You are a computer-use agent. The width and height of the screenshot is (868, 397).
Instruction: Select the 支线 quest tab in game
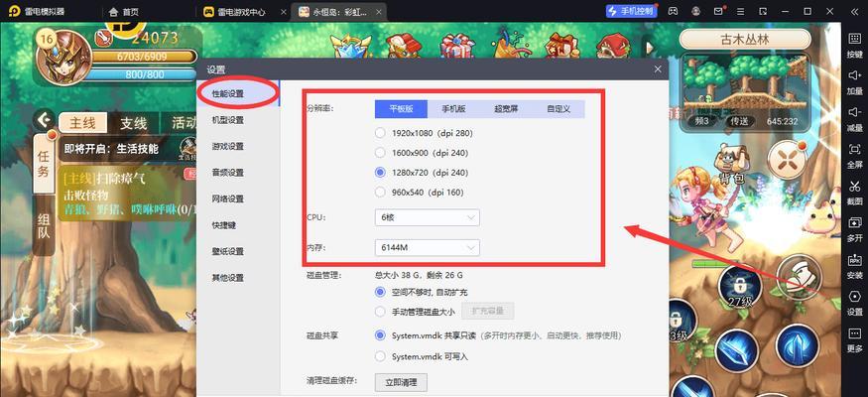(133, 123)
